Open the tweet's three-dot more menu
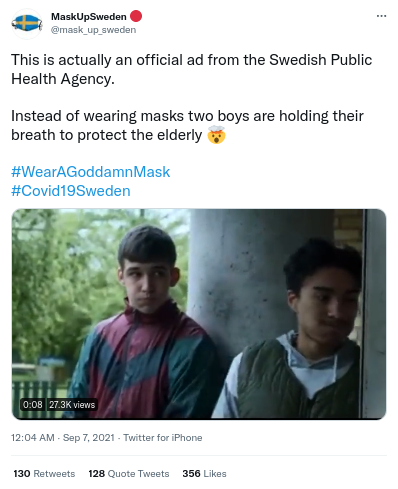398x489 pixels. [381, 16]
